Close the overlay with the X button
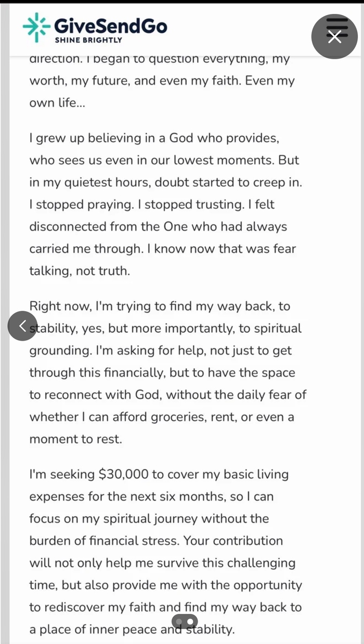The image size is (364, 644). (x=334, y=36)
